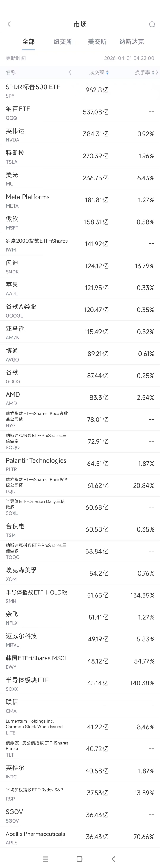Open the search magnifier icon

tap(152, 24)
